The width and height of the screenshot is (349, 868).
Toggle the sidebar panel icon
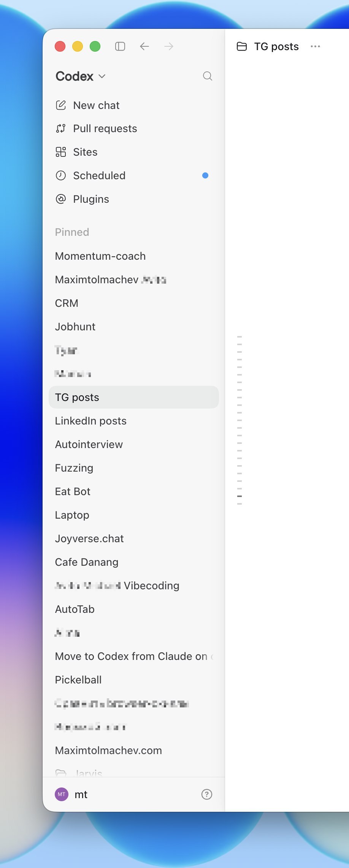point(120,46)
